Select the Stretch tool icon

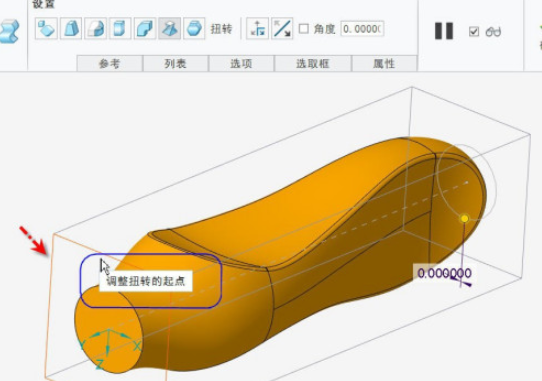[120, 28]
